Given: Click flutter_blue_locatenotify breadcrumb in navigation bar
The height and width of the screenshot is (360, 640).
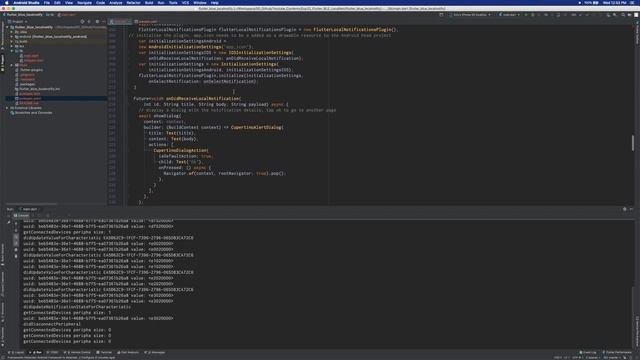Looking at the screenshot, I should (24, 15).
